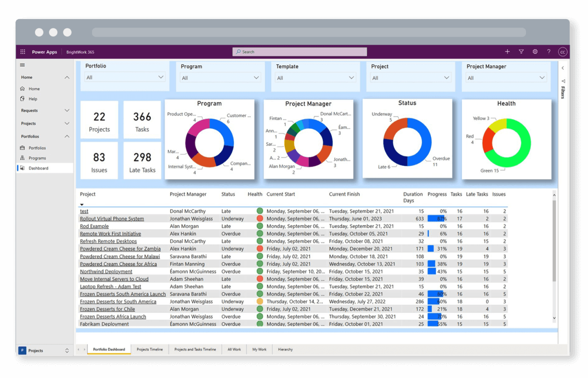Click the waffle app launcher icon

[x=22, y=51]
